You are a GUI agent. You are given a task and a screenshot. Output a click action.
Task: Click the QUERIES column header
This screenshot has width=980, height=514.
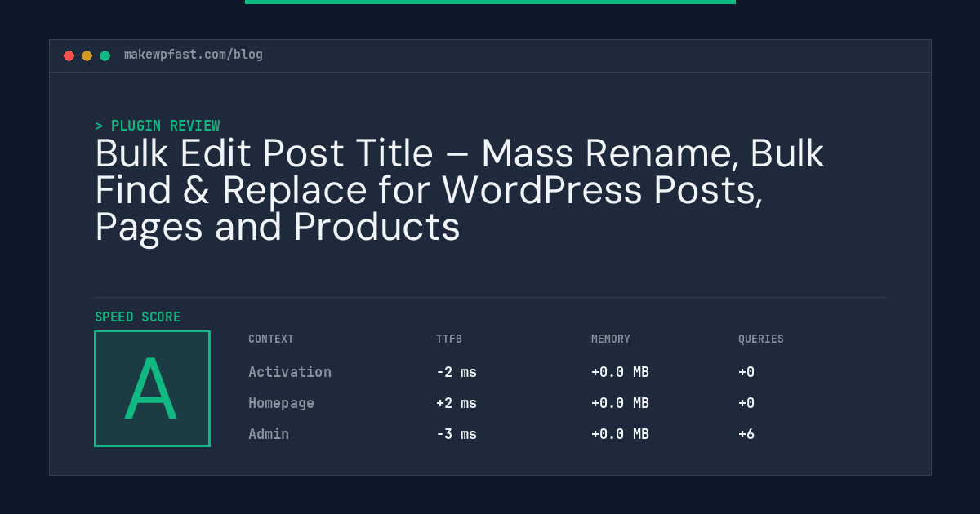click(761, 339)
